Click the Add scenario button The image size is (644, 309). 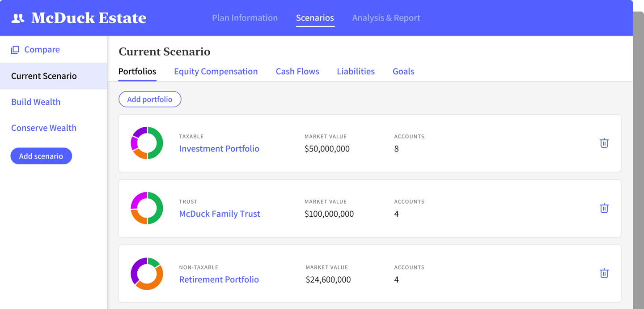[x=41, y=156]
